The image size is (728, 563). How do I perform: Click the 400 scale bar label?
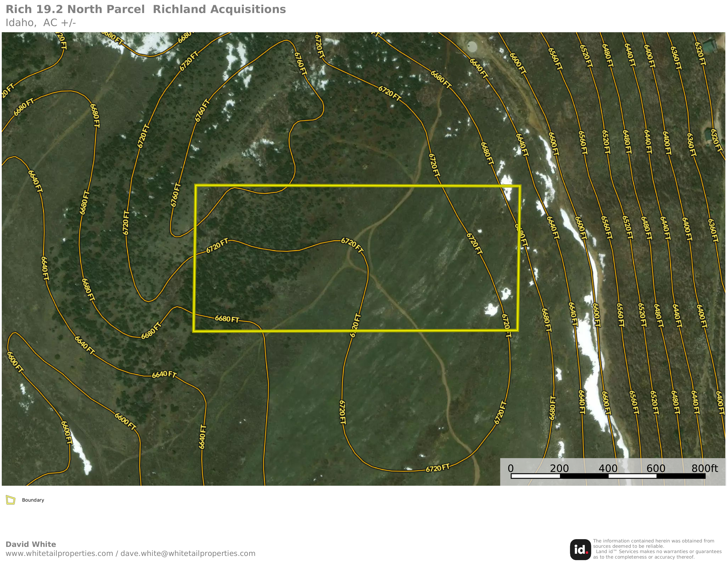tap(608, 468)
